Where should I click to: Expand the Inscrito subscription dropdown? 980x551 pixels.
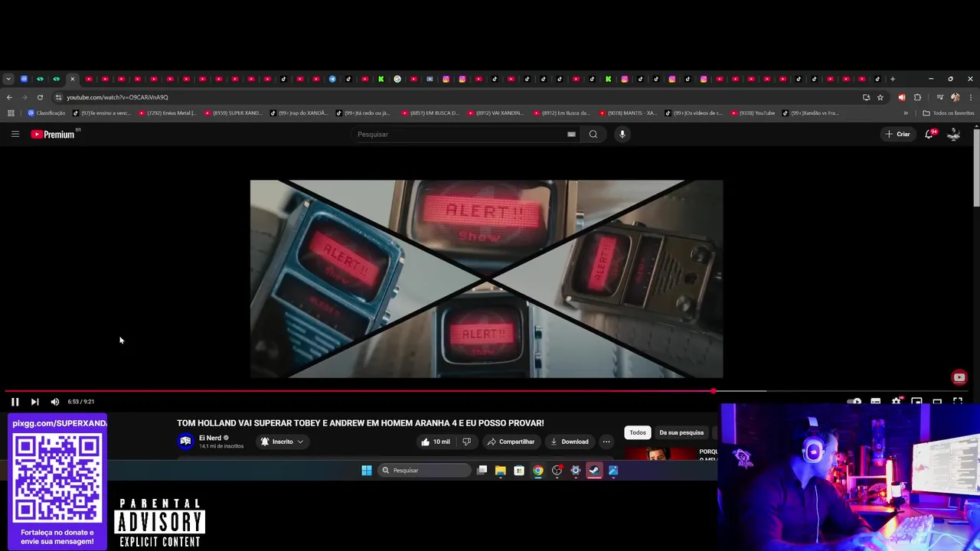click(x=282, y=442)
